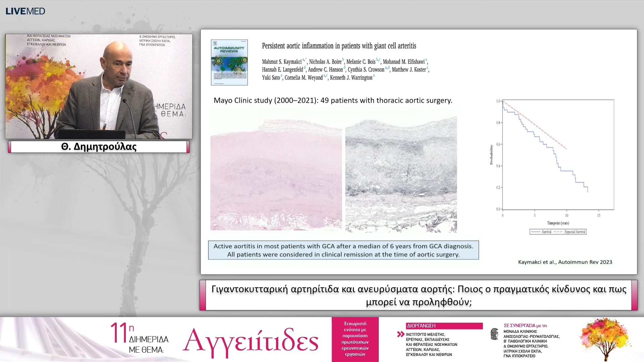This screenshot has width=644, height=362.
Task: Click the Greek statue head emblem
Action: click(x=494, y=334)
